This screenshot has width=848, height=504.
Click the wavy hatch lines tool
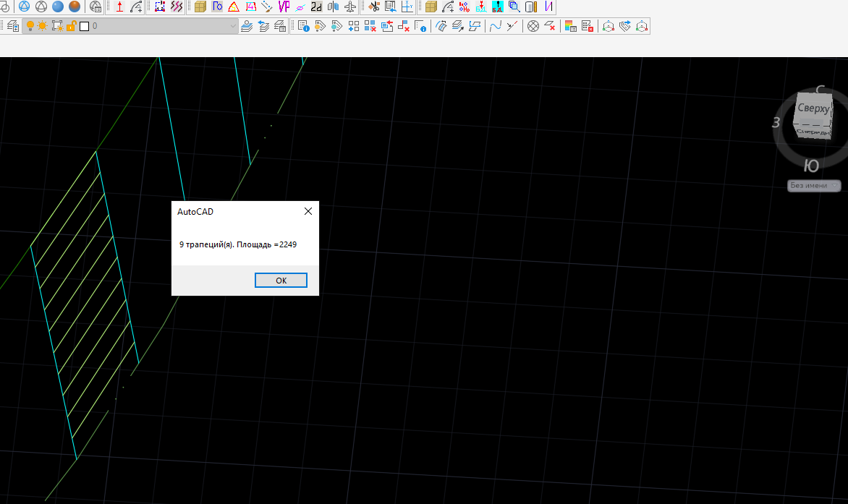pos(177,7)
